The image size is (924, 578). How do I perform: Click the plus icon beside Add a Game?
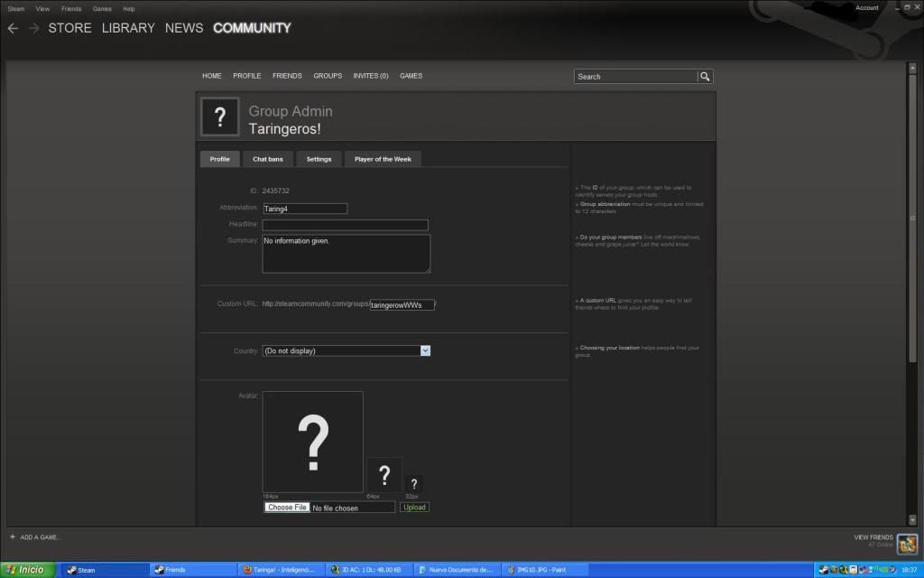pos(13,536)
